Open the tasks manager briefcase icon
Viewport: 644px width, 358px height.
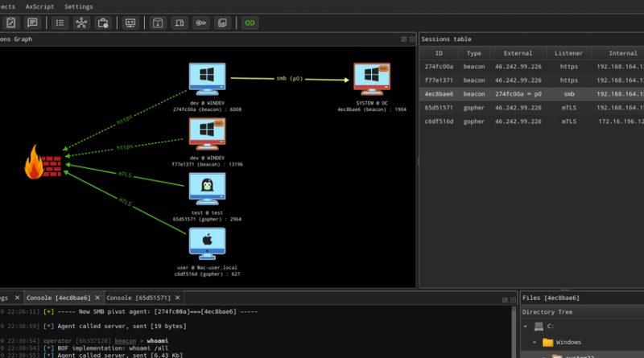pyautogui.click(x=103, y=23)
